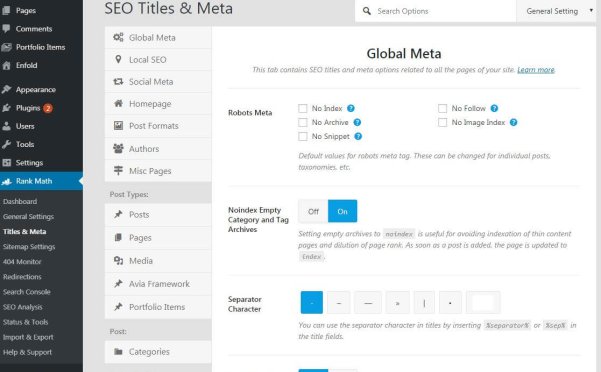
Task: Open General Settings submenu item
Action: (x=28, y=216)
